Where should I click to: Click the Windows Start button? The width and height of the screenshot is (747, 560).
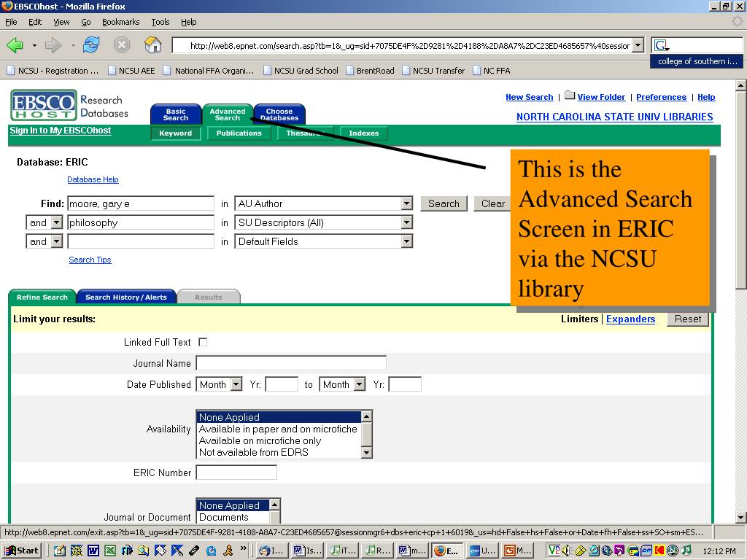(22, 551)
